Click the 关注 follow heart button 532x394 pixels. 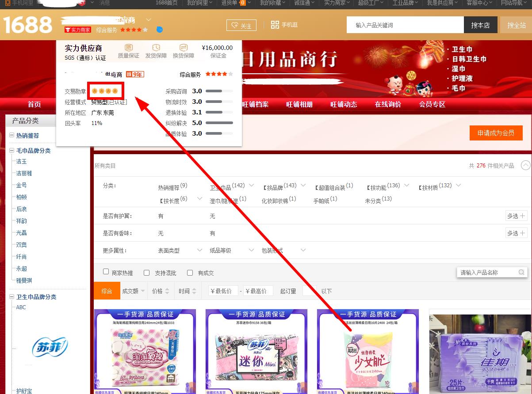pos(241,25)
